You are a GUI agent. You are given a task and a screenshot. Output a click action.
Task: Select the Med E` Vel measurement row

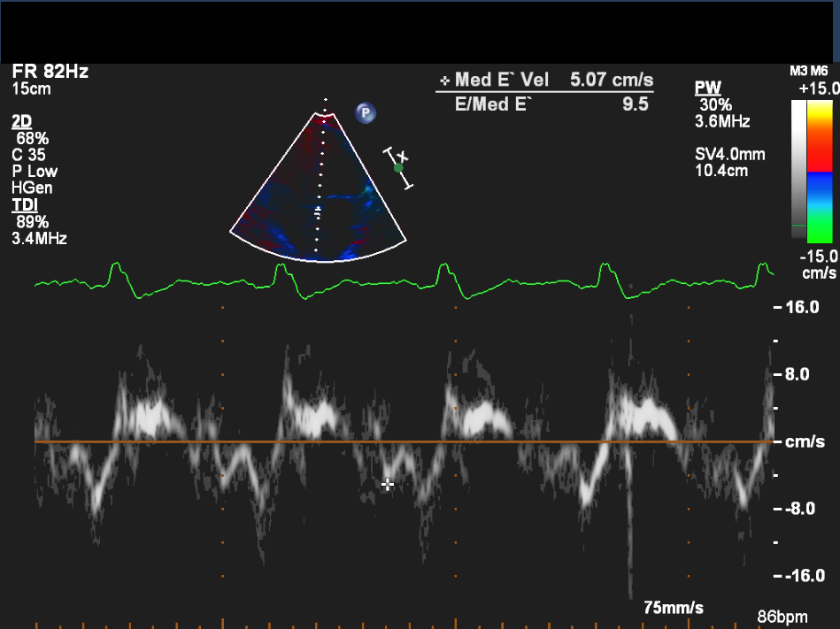(545, 81)
